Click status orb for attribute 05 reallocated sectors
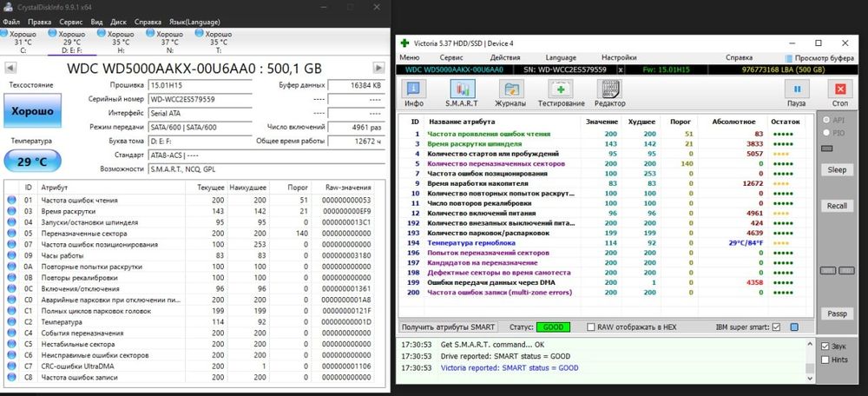Screen dimensions: 868x396 11,233
